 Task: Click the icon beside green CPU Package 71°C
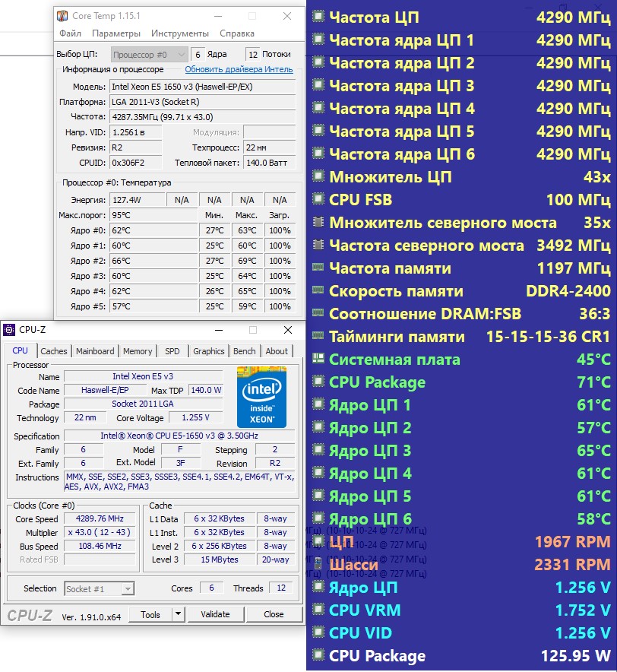tap(318, 381)
